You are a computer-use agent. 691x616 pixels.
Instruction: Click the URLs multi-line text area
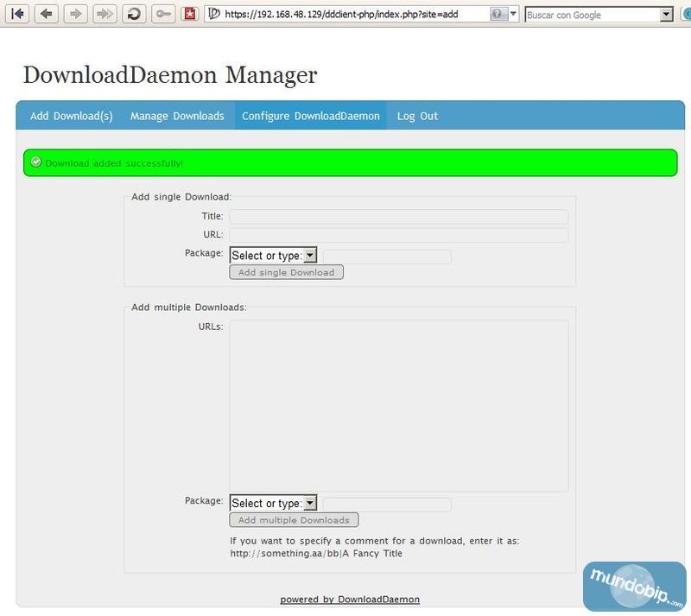point(399,406)
